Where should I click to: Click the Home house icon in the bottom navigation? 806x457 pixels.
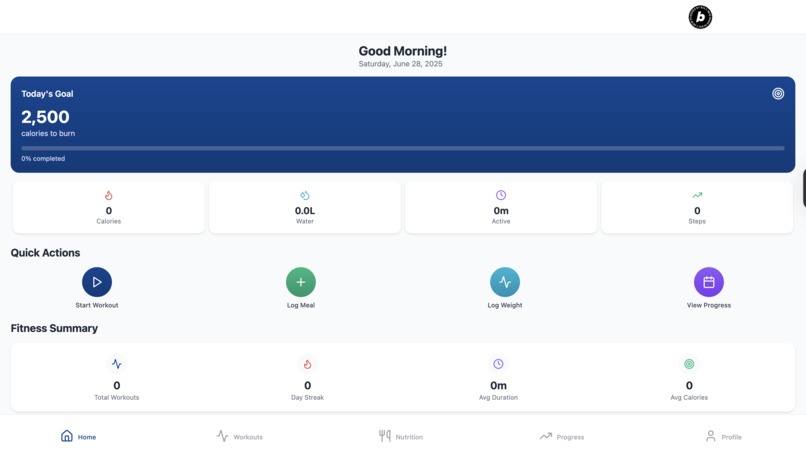(67, 436)
